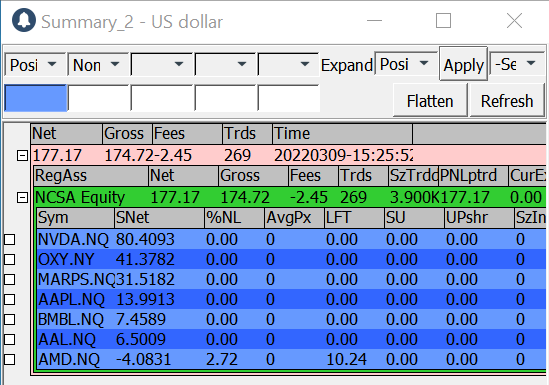Click the Time column header
This screenshot has height=385, width=549.
342,134
